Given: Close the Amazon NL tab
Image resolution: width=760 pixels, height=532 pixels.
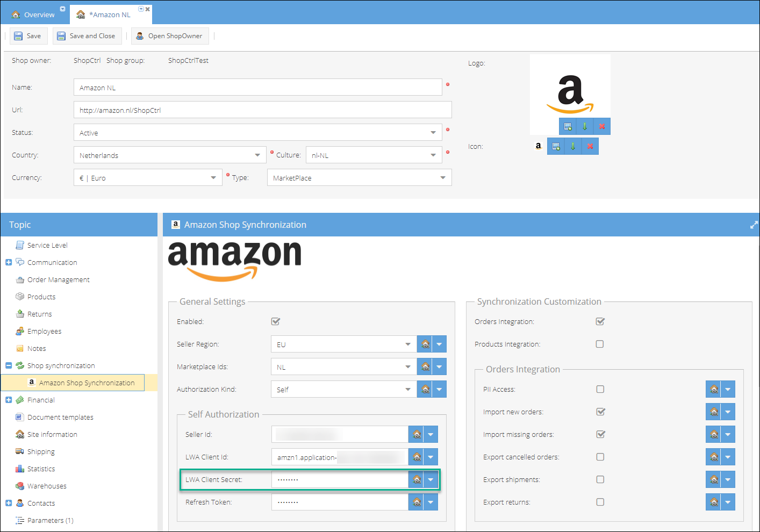Looking at the screenshot, I should click(148, 9).
